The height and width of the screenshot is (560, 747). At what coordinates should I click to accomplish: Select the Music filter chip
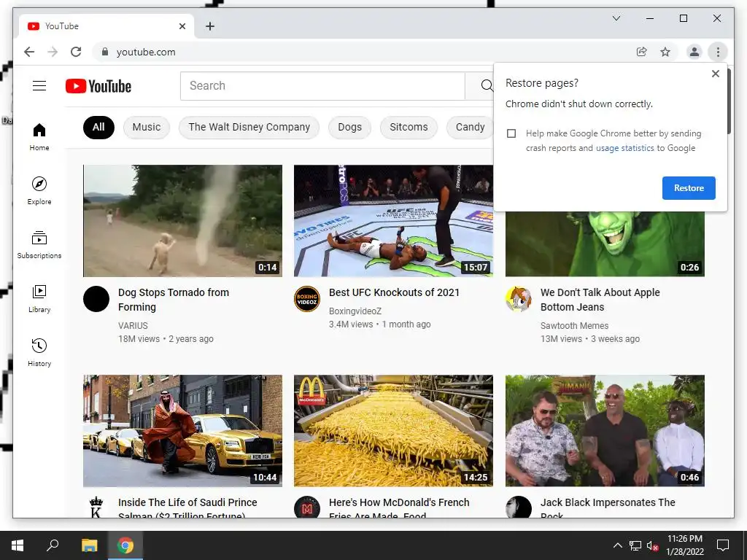click(146, 127)
